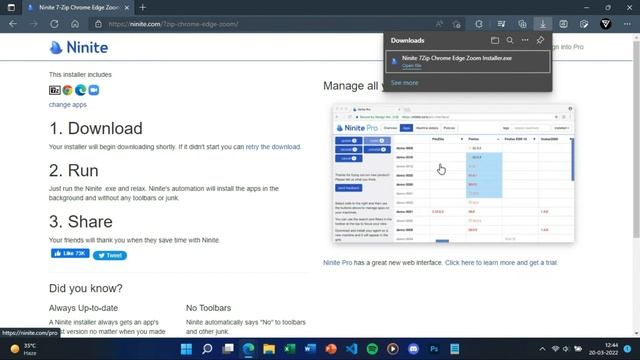Search downloads in Downloads panel

(510, 40)
